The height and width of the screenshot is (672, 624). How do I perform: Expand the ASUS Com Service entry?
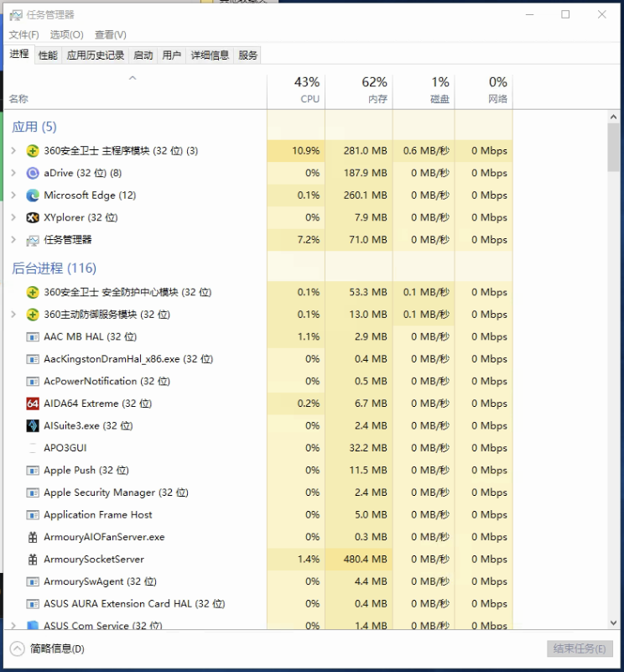pos(13,625)
